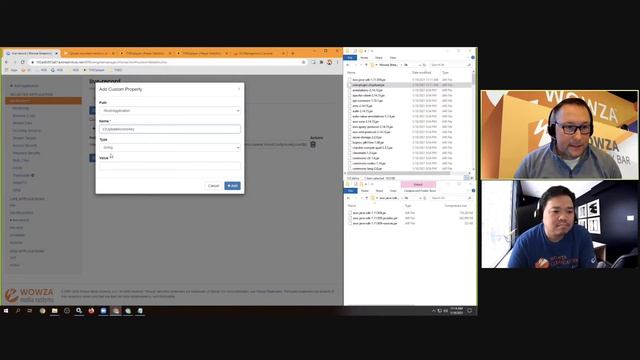Open Task View on taskbar
Image resolution: width=640 pixels, height=360 pixels.
(30, 311)
